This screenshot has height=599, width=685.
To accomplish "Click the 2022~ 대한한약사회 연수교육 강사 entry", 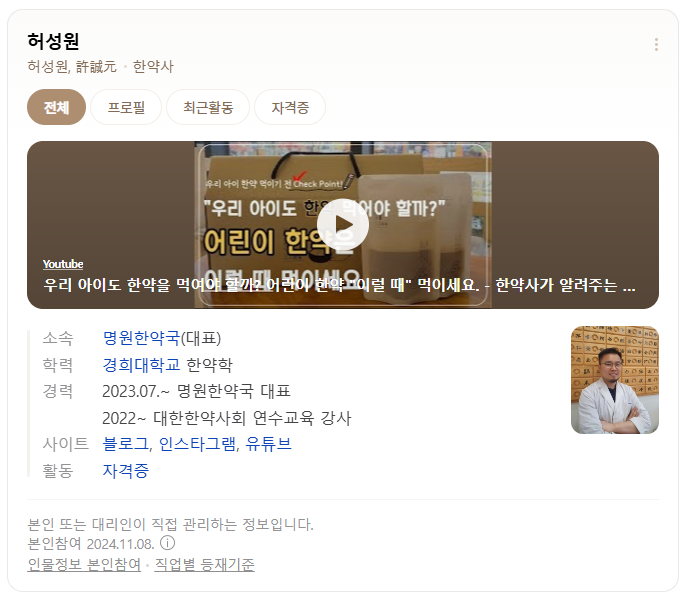I will [x=227, y=418].
